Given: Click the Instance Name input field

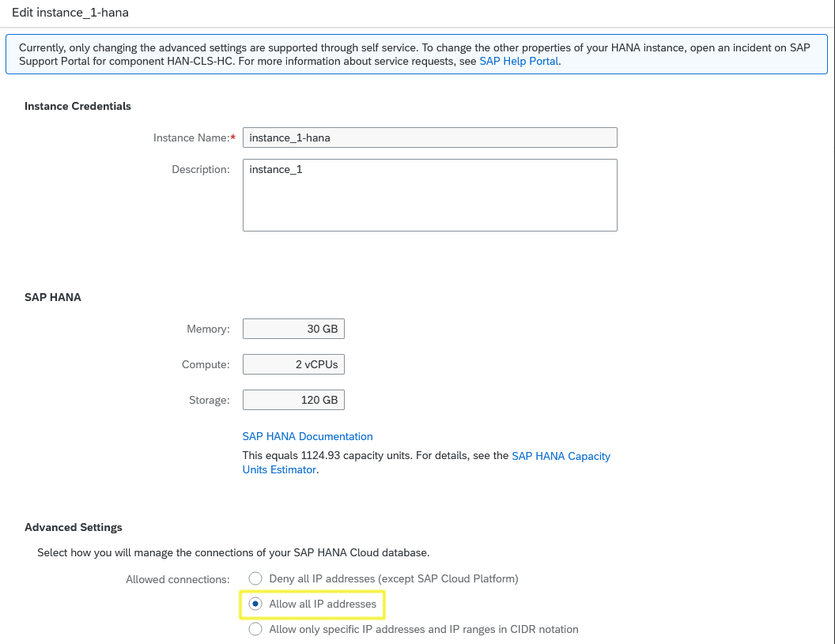Looking at the screenshot, I should tap(429, 137).
